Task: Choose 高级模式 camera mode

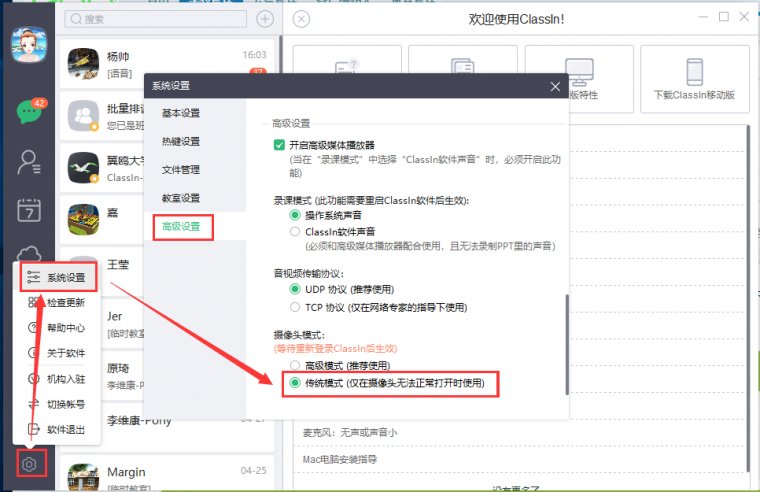Action: (295, 366)
